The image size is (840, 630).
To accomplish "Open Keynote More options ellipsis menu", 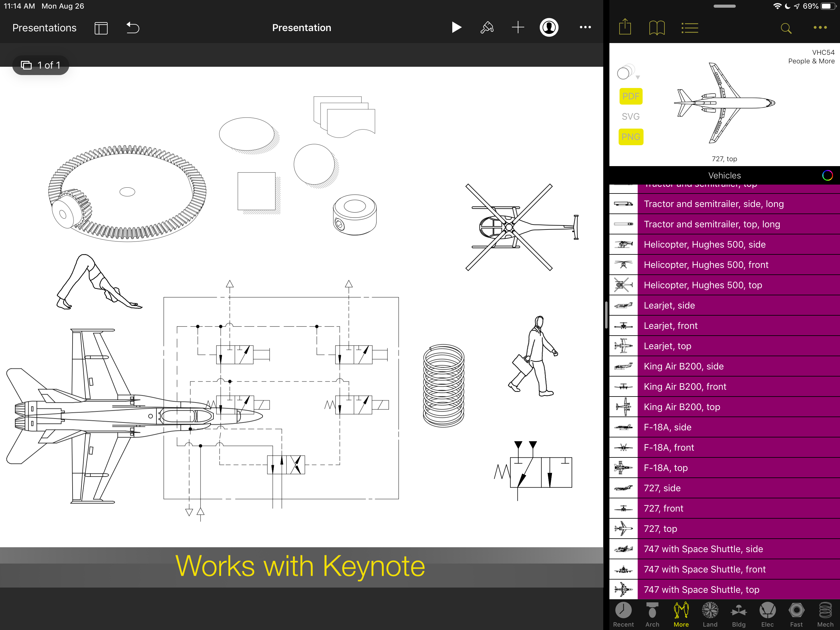I will [585, 27].
